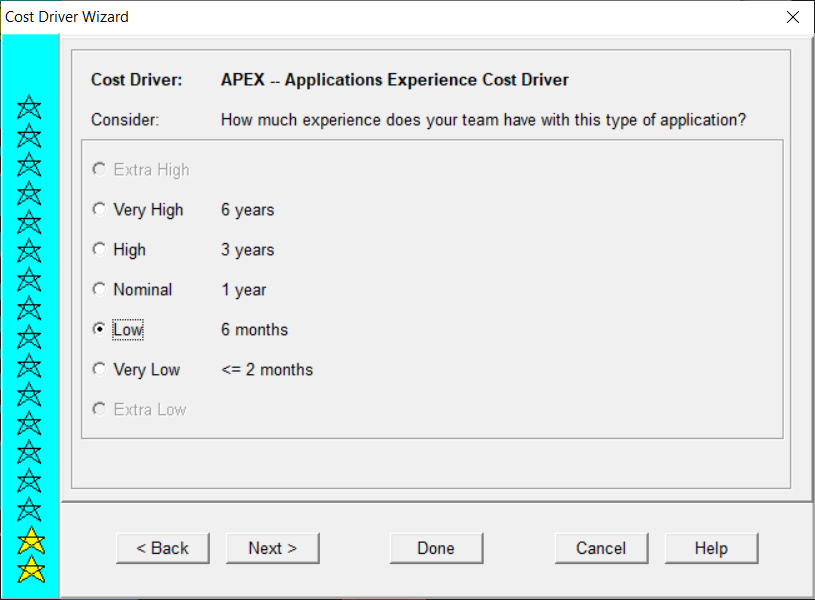
Task: Open Help for this wizard
Action: pos(711,548)
